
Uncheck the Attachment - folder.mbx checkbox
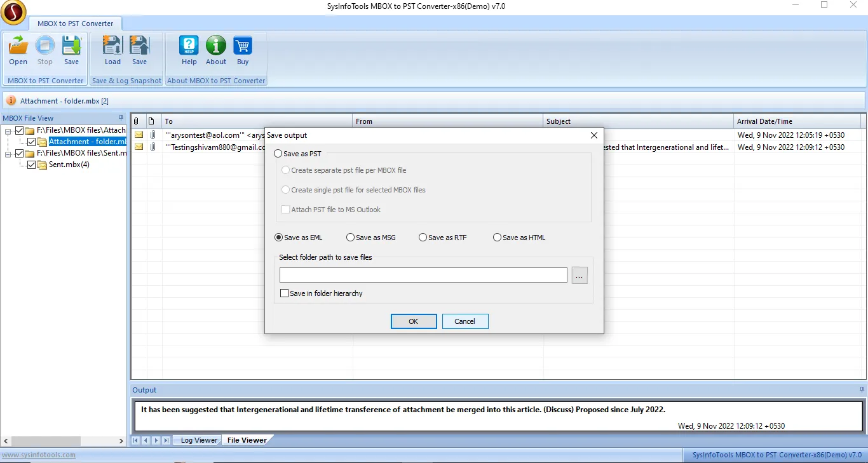coord(32,142)
